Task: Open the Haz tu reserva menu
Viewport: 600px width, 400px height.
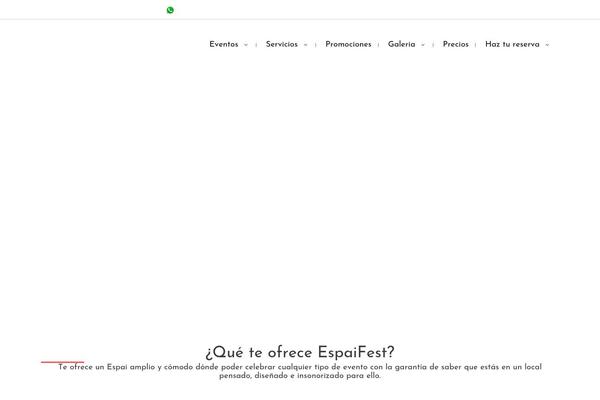Action: click(x=512, y=44)
